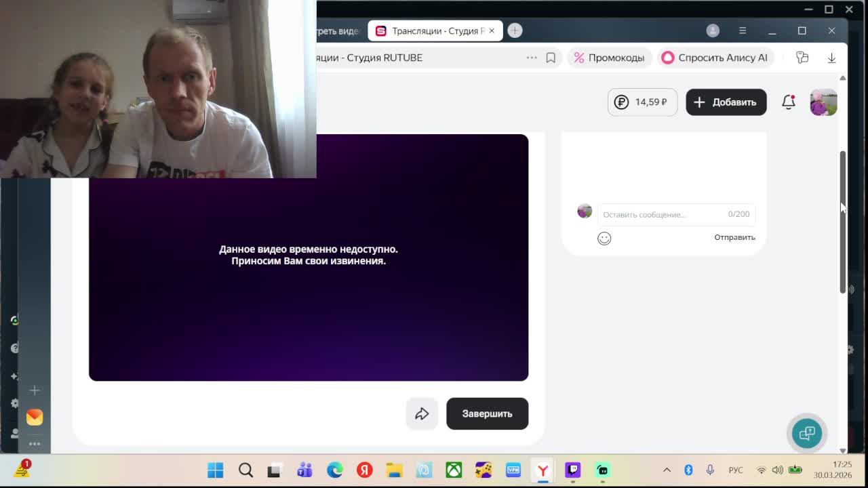
Task: Click the Добавить button
Action: [x=726, y=102]
